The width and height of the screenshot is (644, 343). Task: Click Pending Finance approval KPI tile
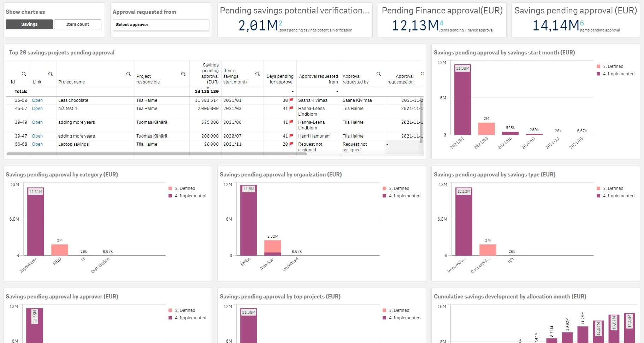[442, 20]
